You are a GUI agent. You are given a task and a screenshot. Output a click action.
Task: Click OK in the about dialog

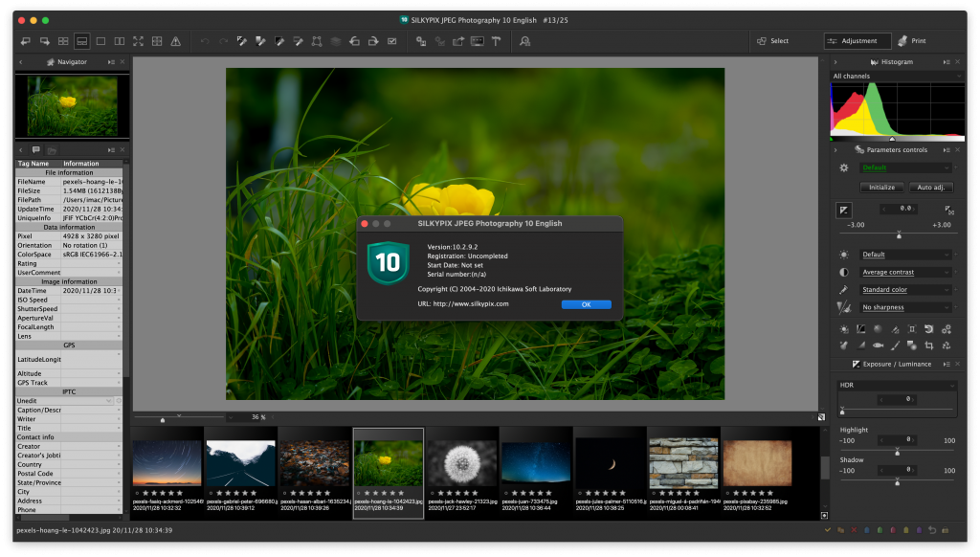point(587,304)
